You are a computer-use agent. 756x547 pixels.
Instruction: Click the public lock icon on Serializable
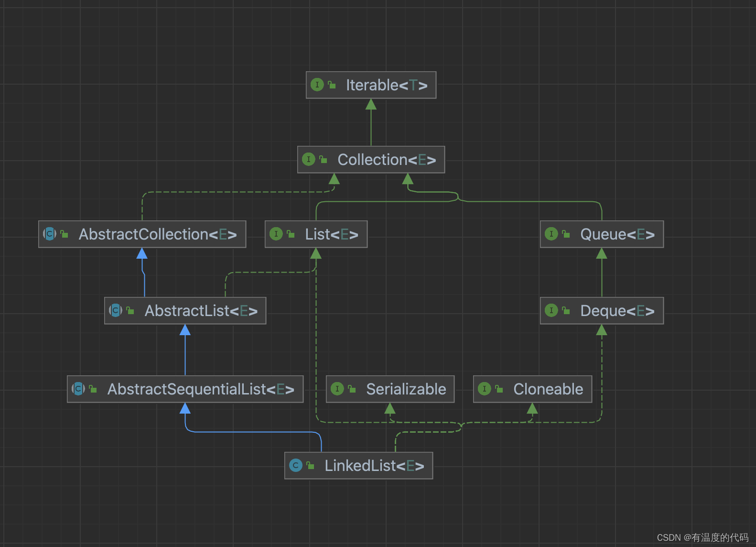point(352,389)
